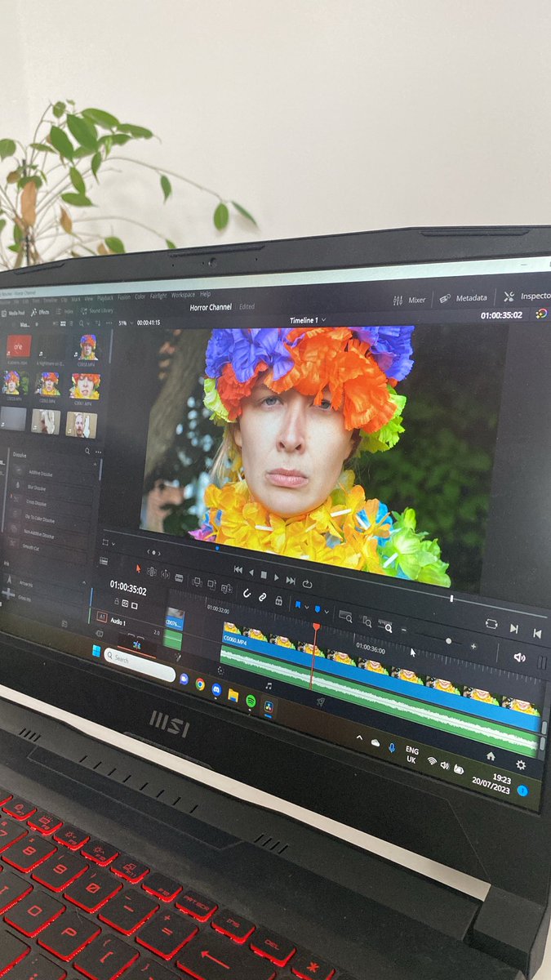Toggle the Sound Library panel

click(99, 311)
